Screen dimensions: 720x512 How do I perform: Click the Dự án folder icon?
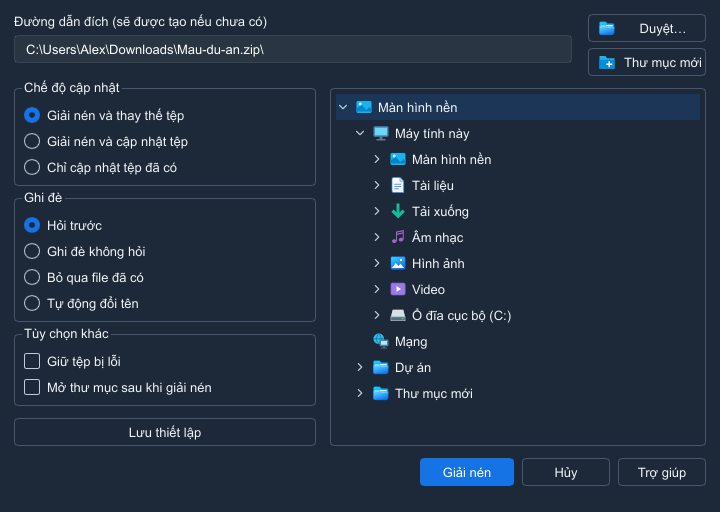coord(381,367)
